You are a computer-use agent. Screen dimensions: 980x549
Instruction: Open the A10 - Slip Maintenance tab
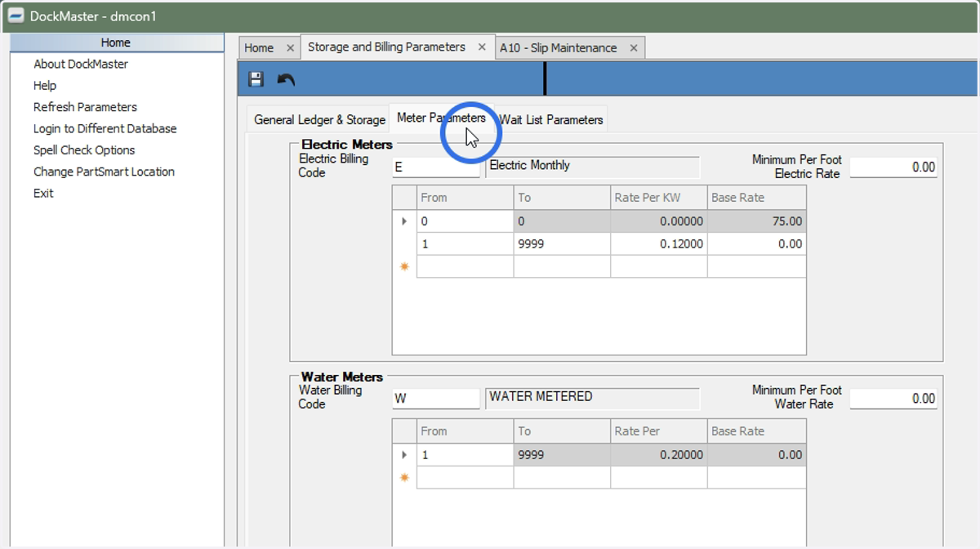pyautogui.click(x=558, y=48)
